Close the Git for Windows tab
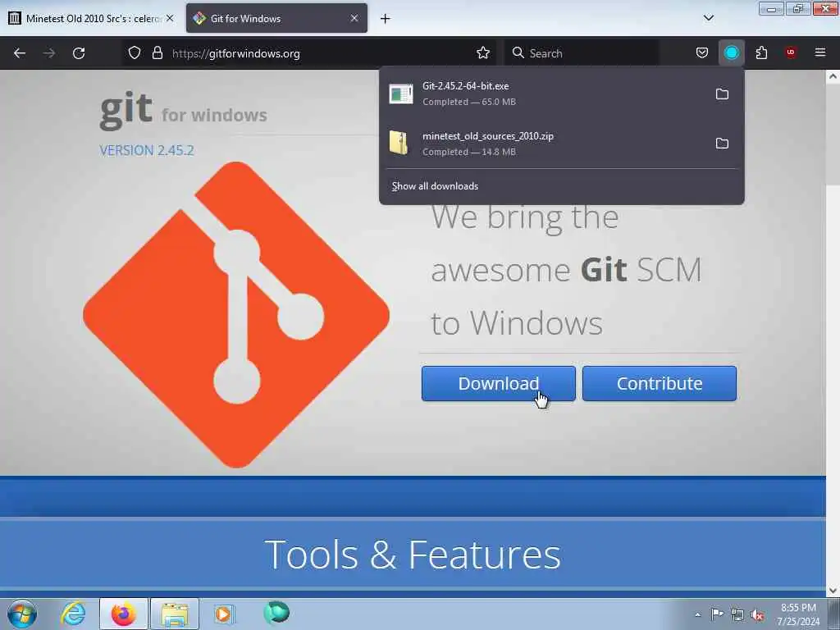840x630 pixels. click(x=354, y=18)
